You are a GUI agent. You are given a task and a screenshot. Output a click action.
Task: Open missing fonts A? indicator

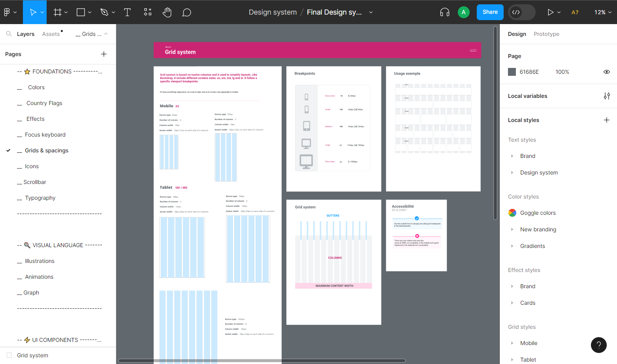tap(575, 12)
